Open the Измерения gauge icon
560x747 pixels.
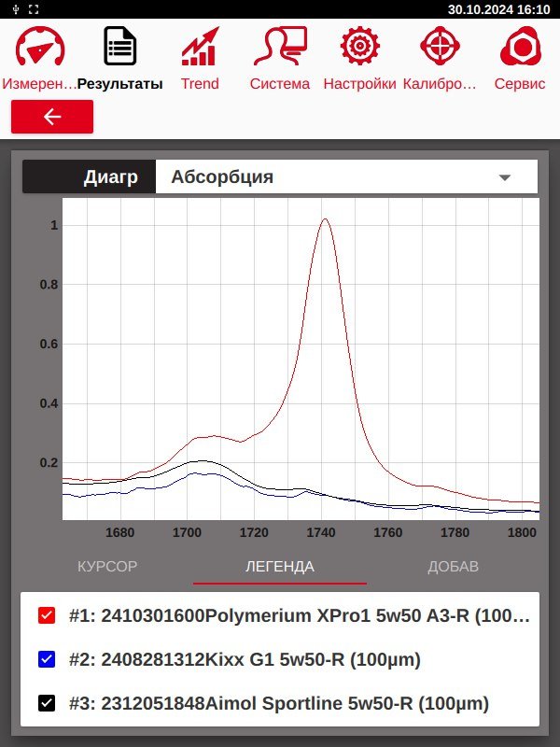[x=40, y=46]
